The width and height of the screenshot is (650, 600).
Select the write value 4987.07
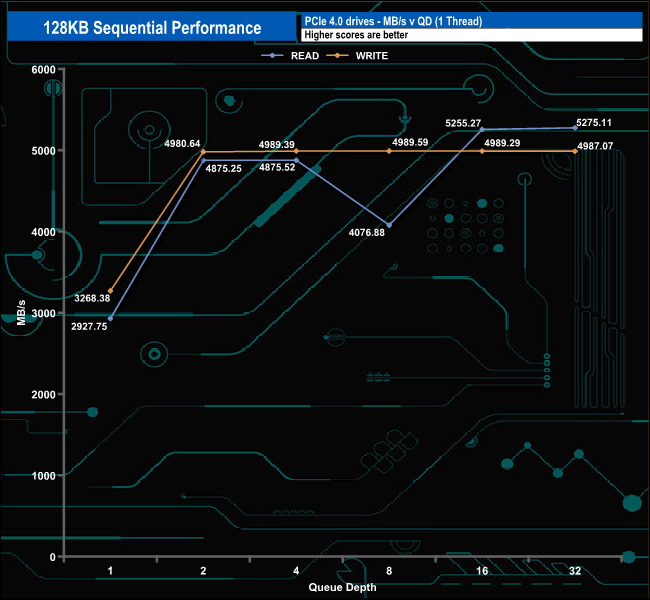coord(595,146)
